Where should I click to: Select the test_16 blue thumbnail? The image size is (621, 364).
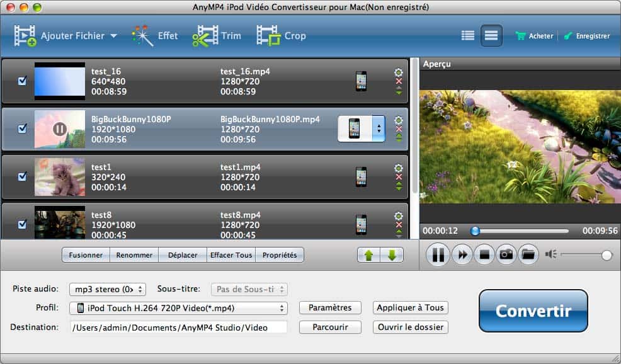(60, 81)
